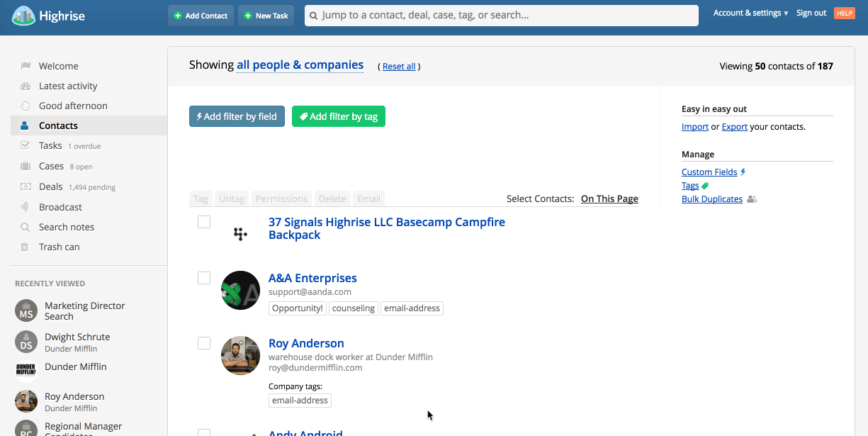The image size is (868, 436).
Task: Click email-address tag under Roy Anderson
Action: pyautogui.click(x=300, y=401)
